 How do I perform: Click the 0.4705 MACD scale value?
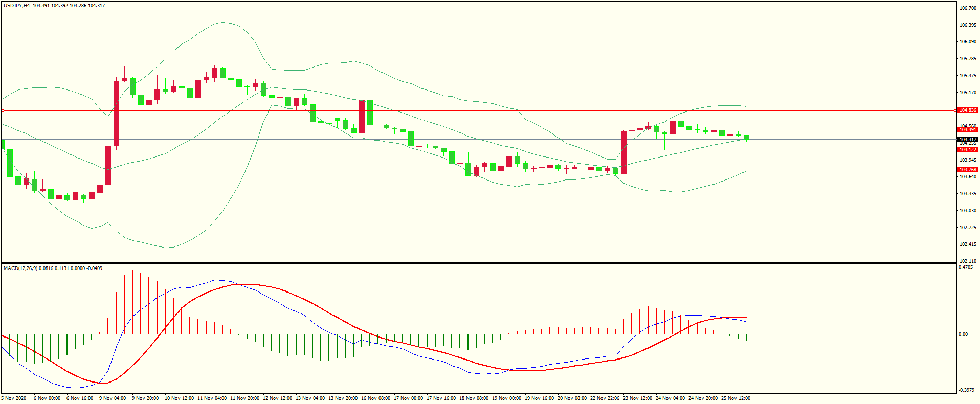966,267
